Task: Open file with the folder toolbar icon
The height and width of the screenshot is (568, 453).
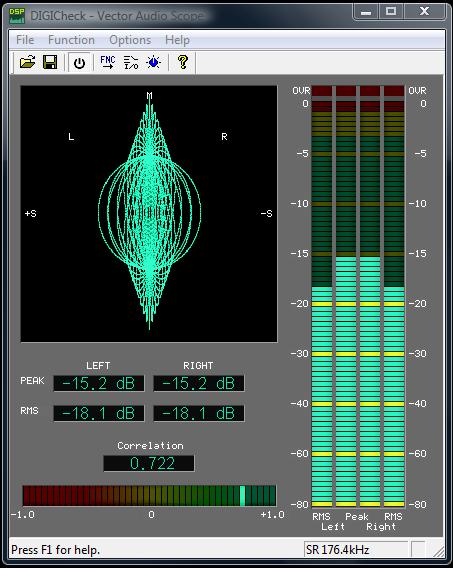Action: 28,62
